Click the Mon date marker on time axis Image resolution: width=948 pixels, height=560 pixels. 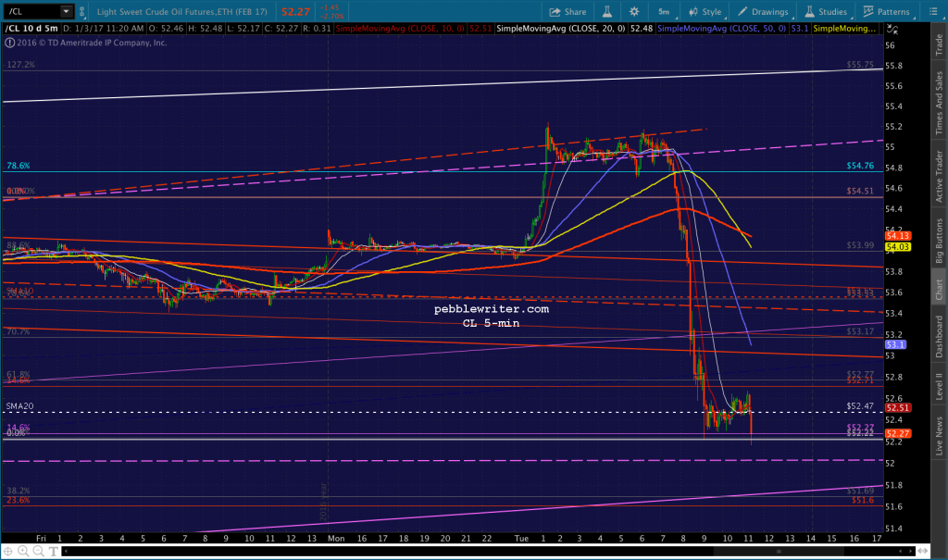pos(336,538)
